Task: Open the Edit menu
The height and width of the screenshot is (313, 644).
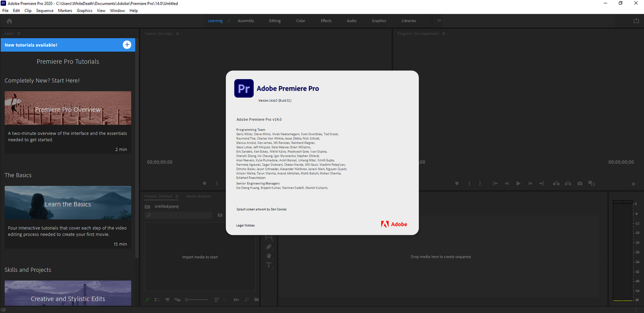Action: pos(17,11)
